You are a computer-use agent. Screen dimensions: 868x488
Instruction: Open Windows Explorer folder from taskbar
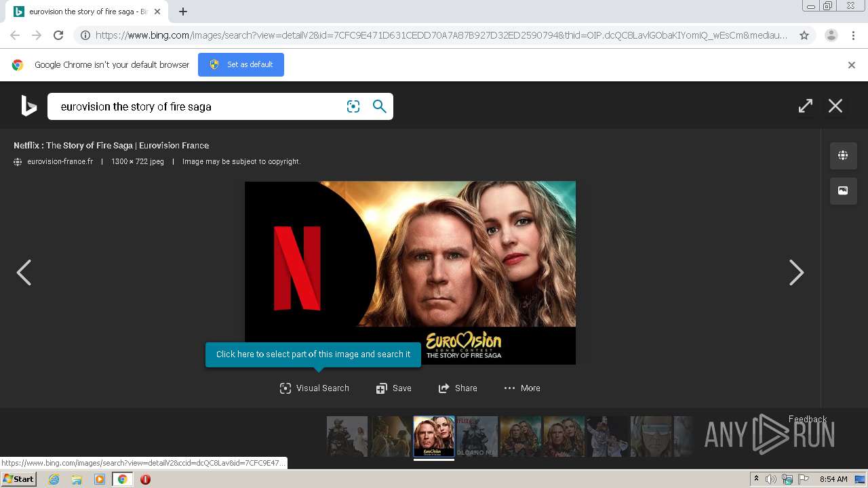77,479
